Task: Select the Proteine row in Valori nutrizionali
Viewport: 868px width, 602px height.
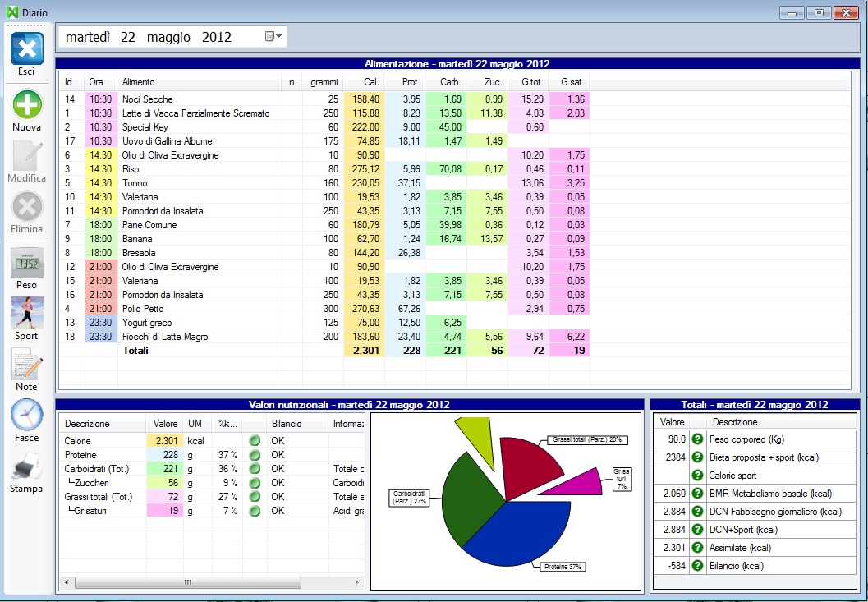Action: pos(80,455)
